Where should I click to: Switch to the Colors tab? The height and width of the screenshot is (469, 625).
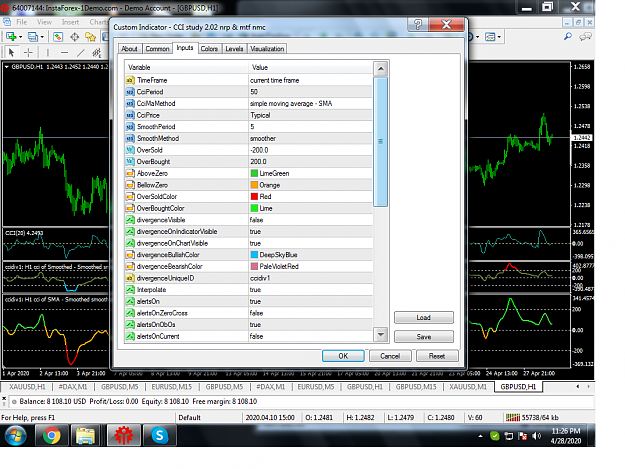coord(210,49)
